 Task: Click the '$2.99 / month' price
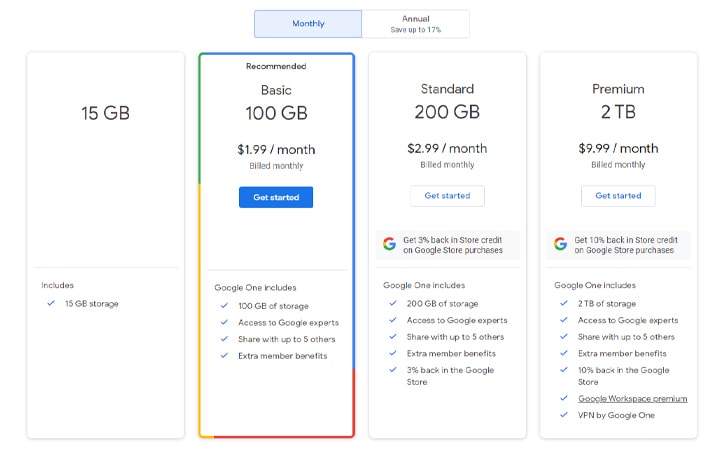pos(447,148)
